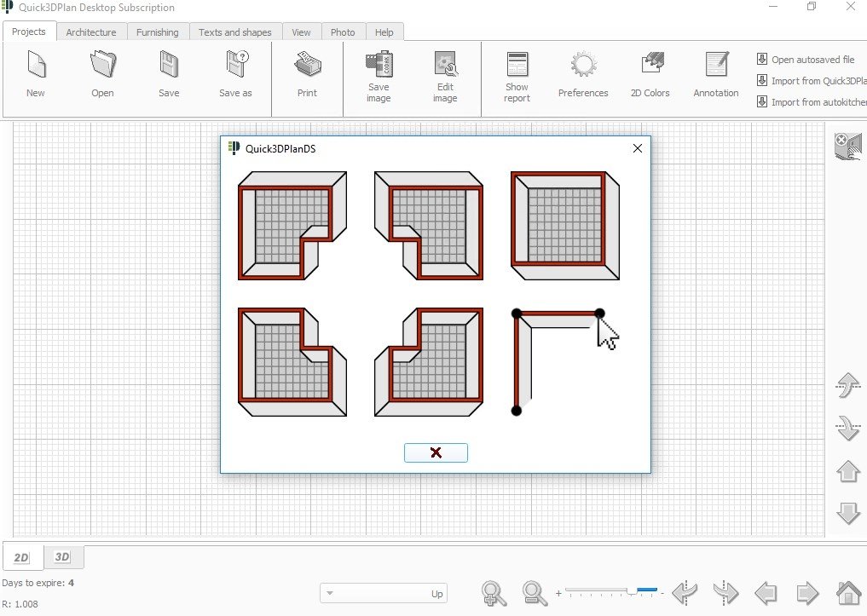Click the zoom in magnifier icon

(x=494, y=593)
